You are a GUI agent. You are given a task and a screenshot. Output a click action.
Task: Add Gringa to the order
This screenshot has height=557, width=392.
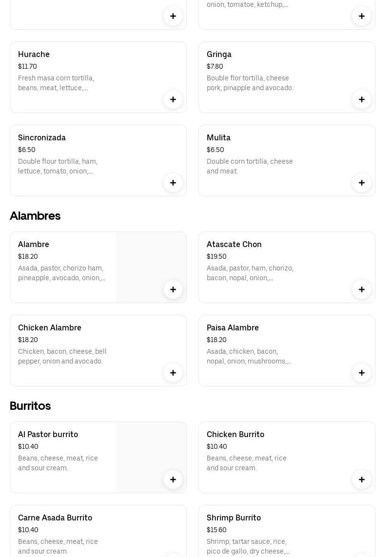pos(362,99)
